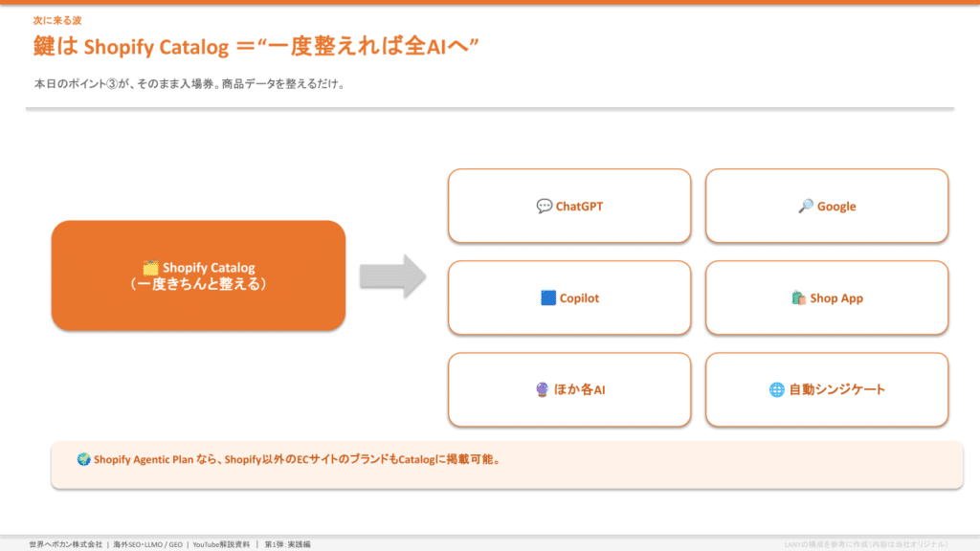Click the magnifying glass icon beside Google

(806, 207)
